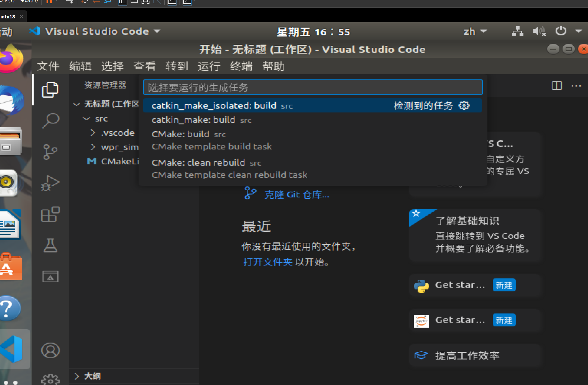
Task: Select the catkin_make_isolated: build task
Action: pyautogui.click(x=313, y=106)
